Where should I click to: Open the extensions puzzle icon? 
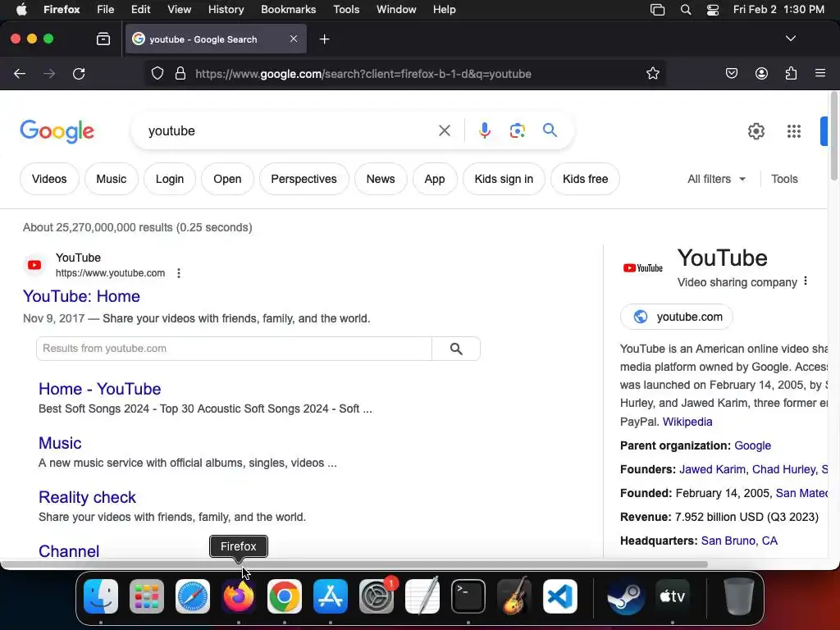[791, 73]
